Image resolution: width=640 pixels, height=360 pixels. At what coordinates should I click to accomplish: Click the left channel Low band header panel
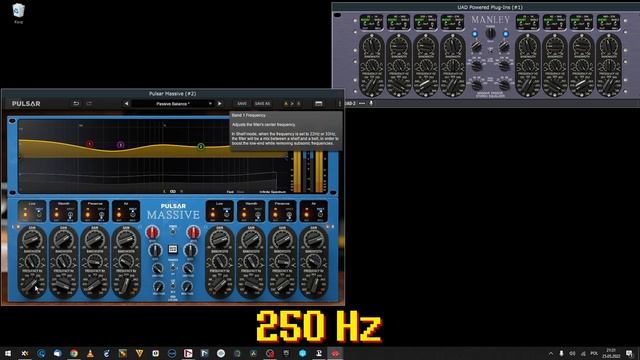coord(32,211)
